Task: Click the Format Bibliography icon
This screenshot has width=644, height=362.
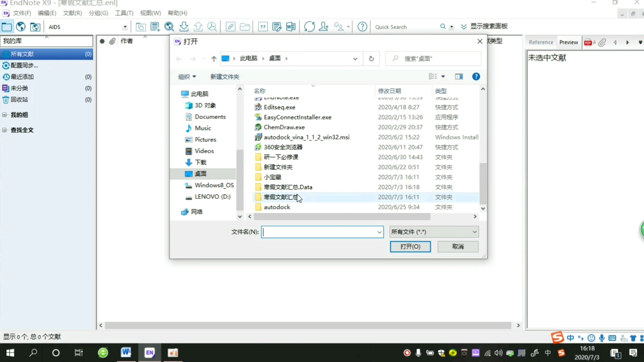Action: (277, 26)
